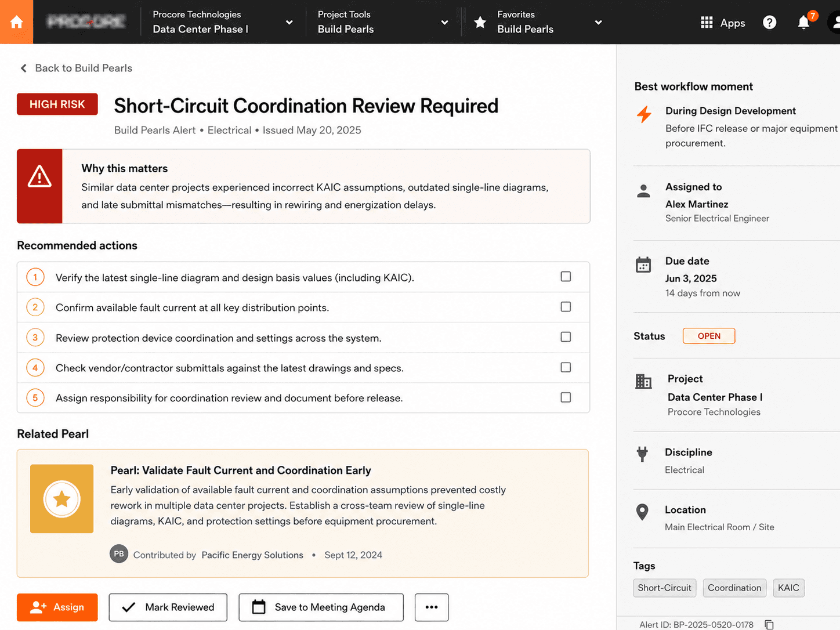
Task: Click the HIGH RISK badge
Action: point(57,104)
